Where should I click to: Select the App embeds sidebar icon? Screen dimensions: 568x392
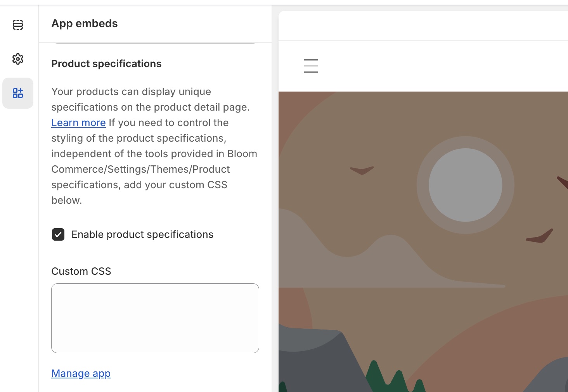(x=18, y=93)
